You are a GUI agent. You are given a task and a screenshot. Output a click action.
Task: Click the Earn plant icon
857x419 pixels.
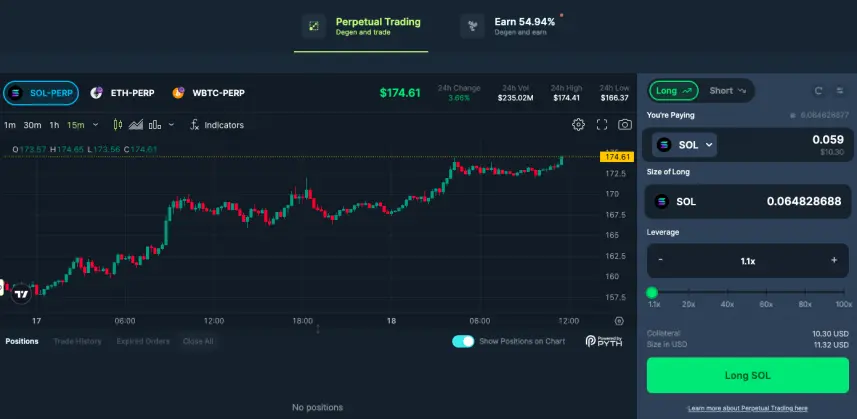[472, 26]
